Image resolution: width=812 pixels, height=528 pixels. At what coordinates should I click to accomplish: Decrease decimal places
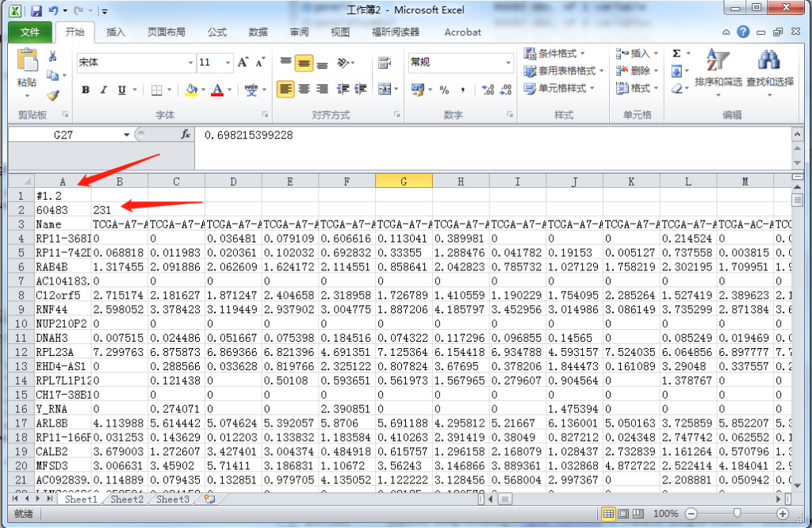click(x=506, y=90)
